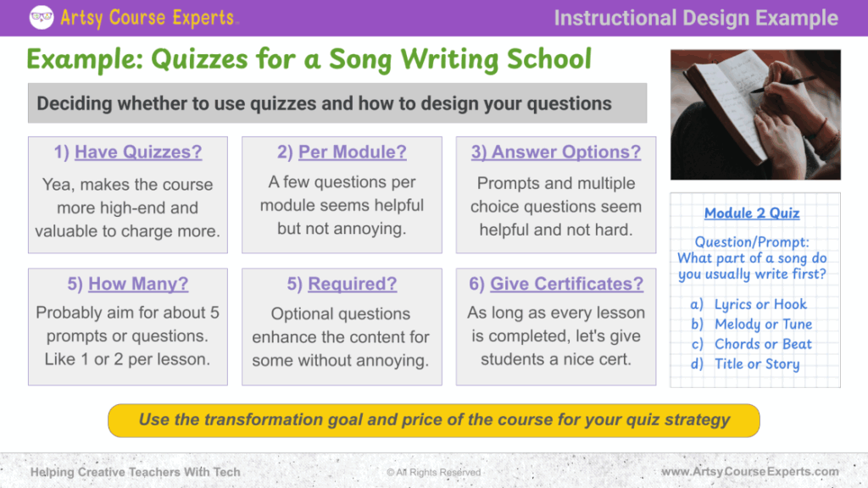Click the "Required?" heading link
The image size is (868, 488).
click(x=352, y=284)
